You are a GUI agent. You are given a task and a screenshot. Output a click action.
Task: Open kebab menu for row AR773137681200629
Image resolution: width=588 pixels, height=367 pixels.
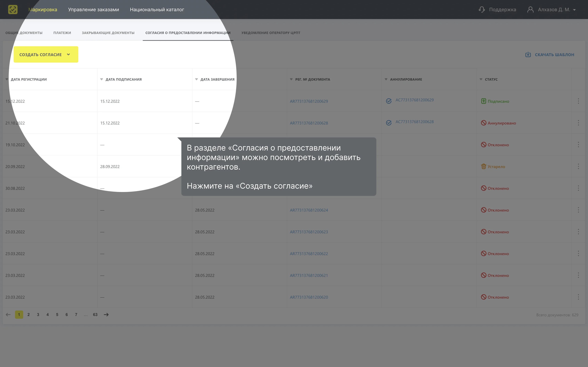578,101
